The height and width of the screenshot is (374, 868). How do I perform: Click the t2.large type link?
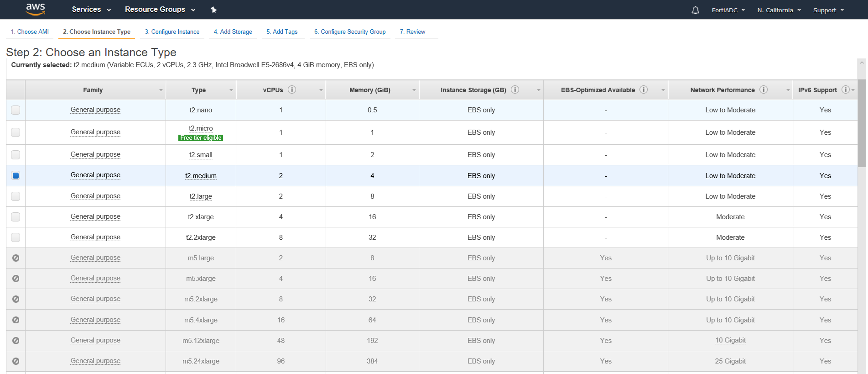tap(201, 196)
